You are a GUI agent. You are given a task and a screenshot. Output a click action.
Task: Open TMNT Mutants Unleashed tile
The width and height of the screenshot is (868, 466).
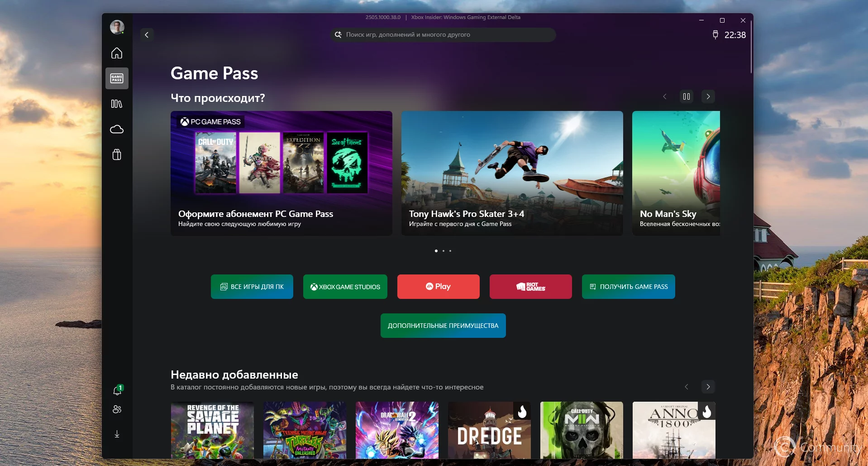(x=305, y=430)
